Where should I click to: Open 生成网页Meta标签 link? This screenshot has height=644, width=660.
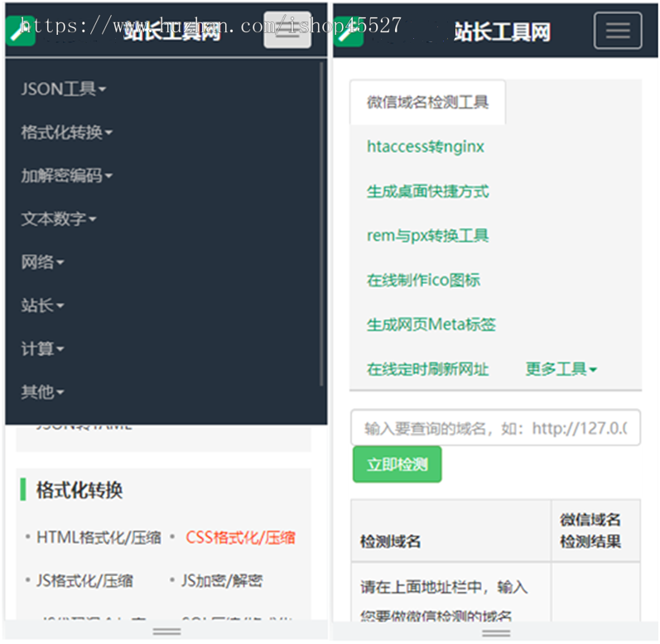(431, 324)
